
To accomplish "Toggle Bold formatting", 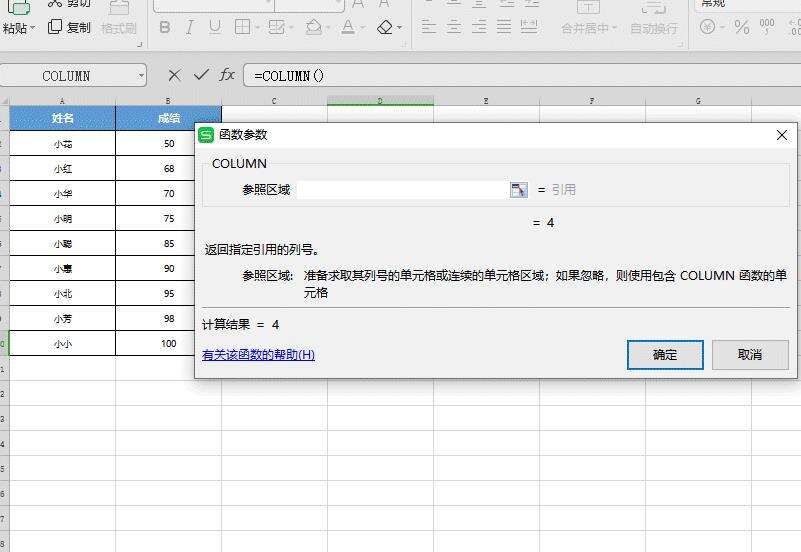I will coord(165,27).
